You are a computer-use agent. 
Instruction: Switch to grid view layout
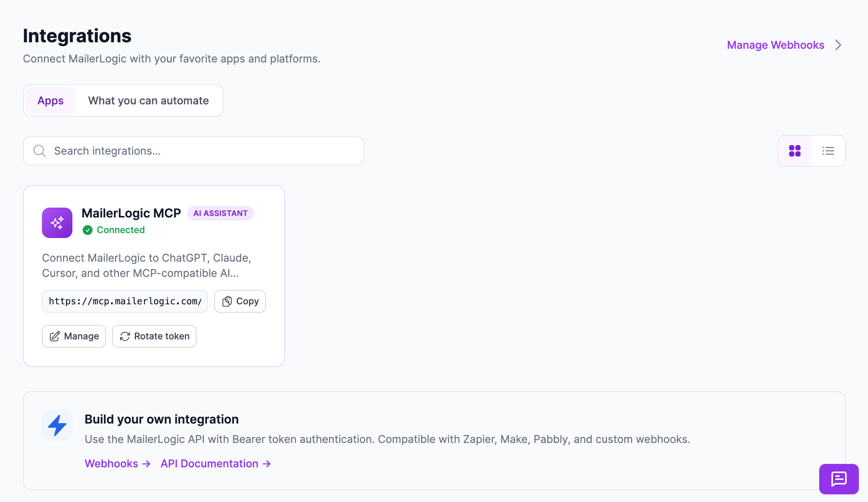tap(795, 151)
